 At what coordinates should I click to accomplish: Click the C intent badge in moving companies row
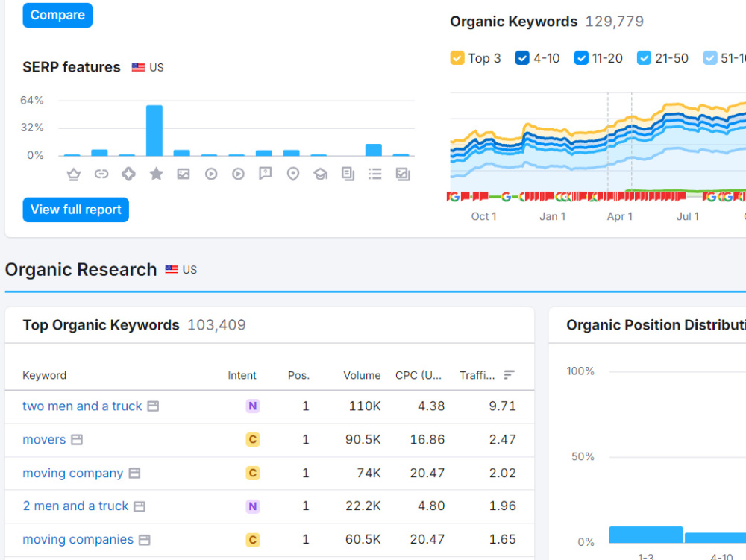click(x=253, y=540)
